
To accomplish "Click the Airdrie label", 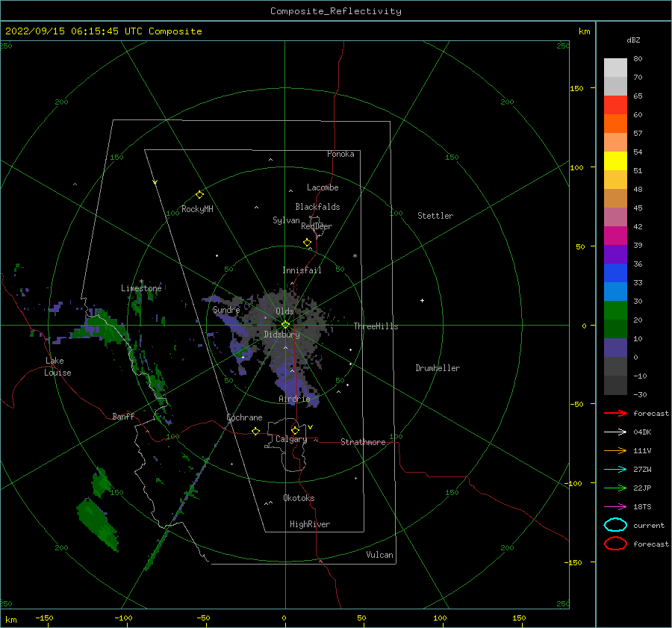I will coord(294,399).
